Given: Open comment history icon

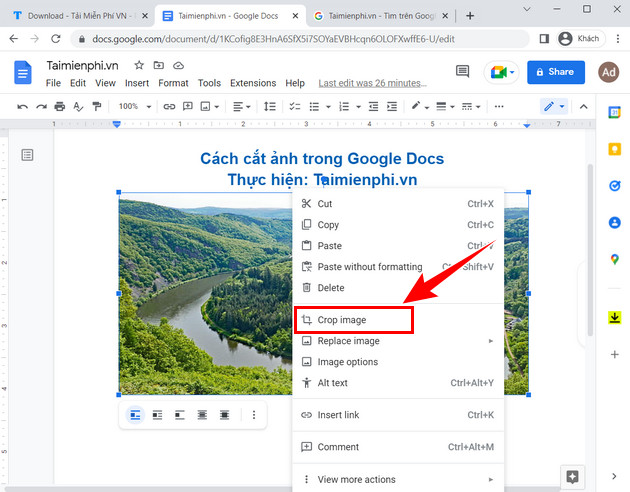Looking at the screenshot, I should (x=462, y=71).
